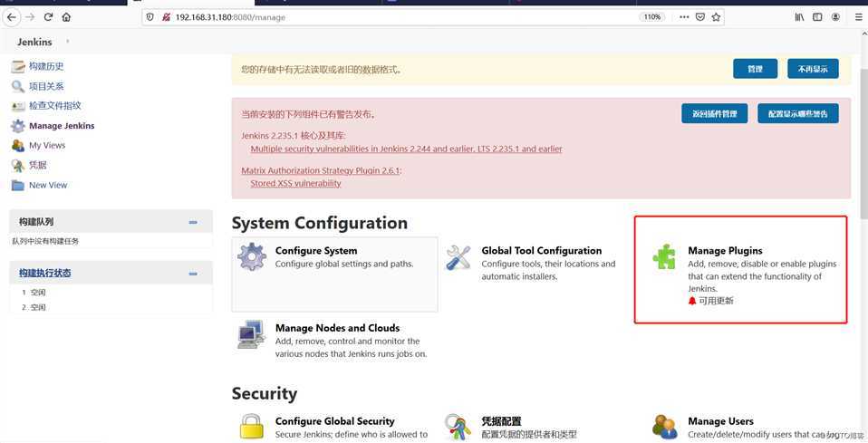The image size is (868, 443).
Task: Click the New View folder icon
Action: click(18, 185)
